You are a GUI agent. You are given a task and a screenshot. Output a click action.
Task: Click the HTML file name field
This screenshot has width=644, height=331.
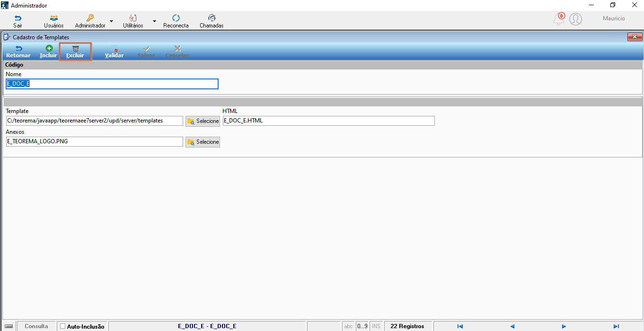pyautogui.click(x=328, y=121)
